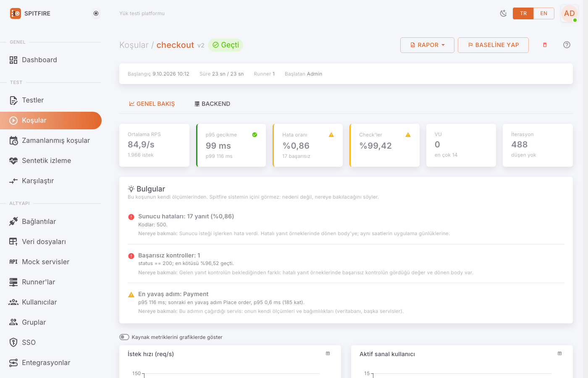This screenshot has height=378, width=588.
Task: Click the Karşılaştır compare icon
Action: click(13, 181)
